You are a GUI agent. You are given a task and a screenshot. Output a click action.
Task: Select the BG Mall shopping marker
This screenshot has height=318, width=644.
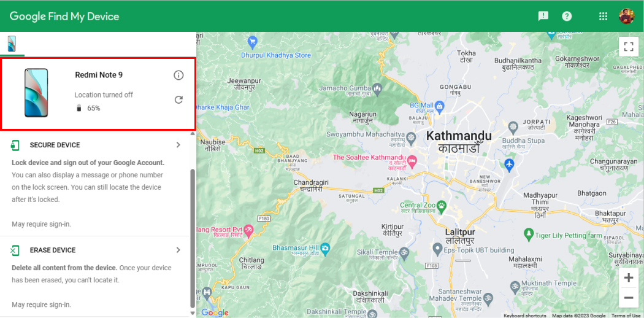point(440,106)
